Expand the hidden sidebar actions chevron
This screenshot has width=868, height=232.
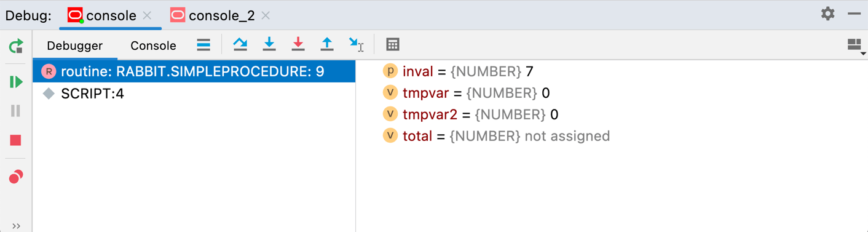(16, 226)
